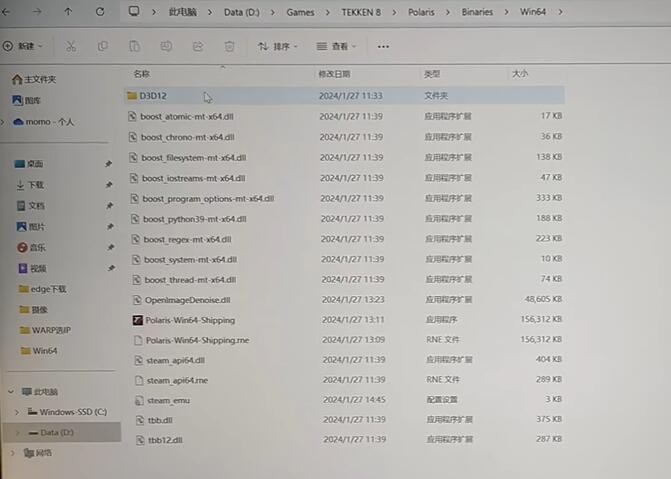
Task: Select steam_api64.dll file
Action: pyautogui.click(x=347, y=360)
